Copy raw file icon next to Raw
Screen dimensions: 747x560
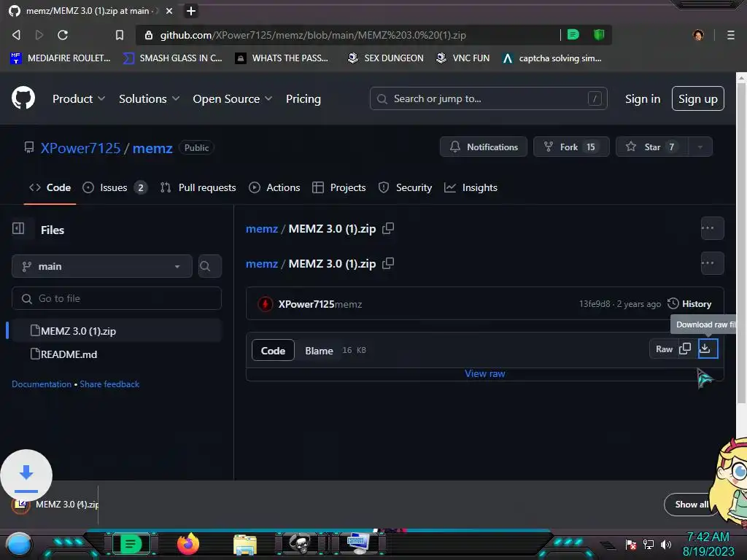click(x=685, y=349)
